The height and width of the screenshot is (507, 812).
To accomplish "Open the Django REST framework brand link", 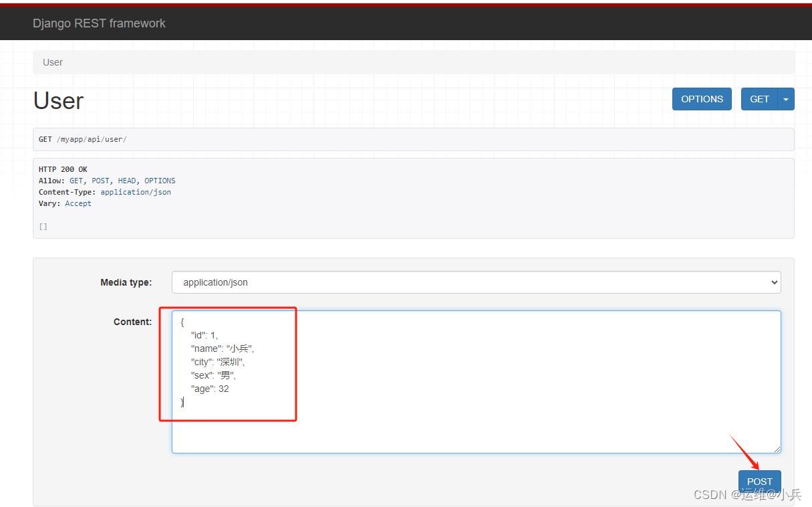I will (99, 23).
